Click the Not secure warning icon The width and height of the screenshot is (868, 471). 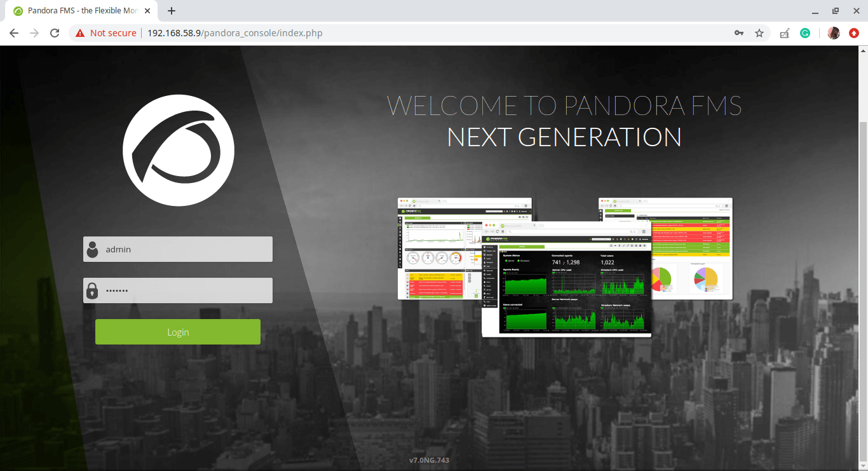click(x=80, y=33)
